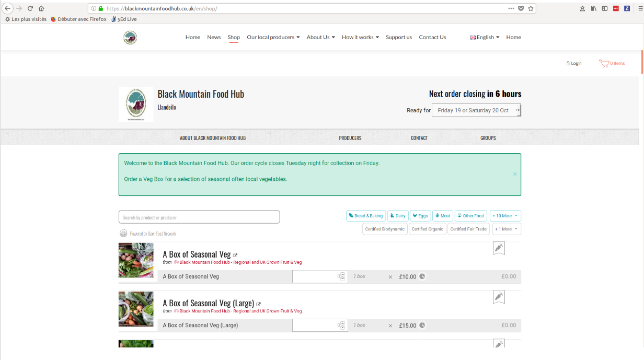Dismiss the green welcome banner

515,174
